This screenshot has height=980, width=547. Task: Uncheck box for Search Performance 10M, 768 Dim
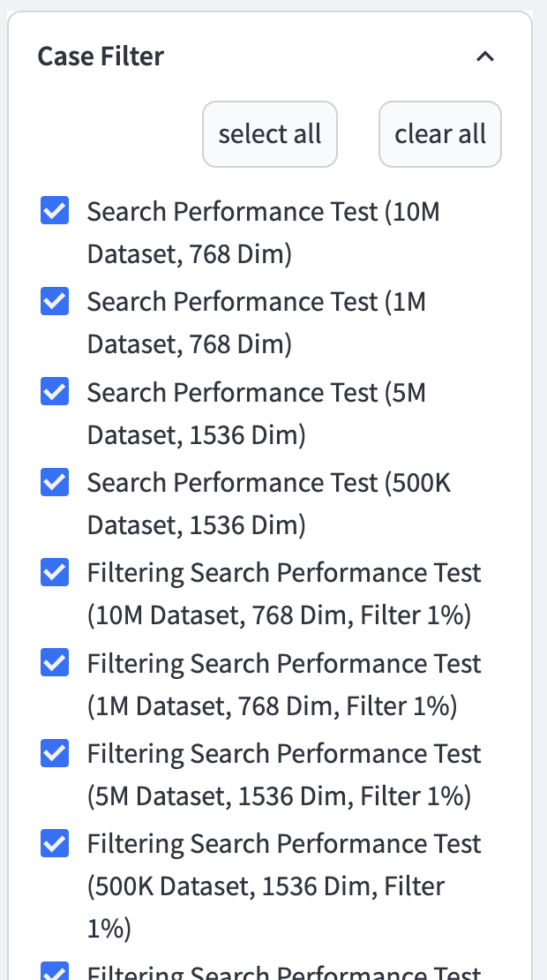[55, 212]
